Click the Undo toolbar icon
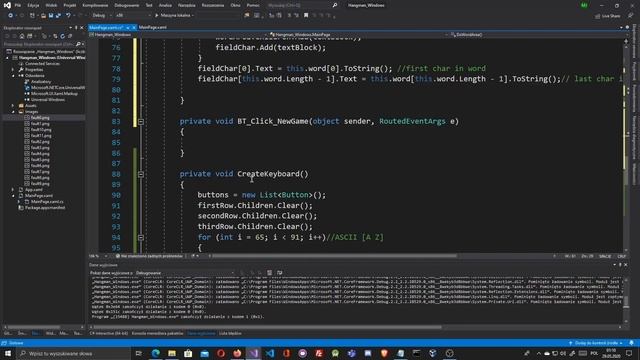 [x=68, y=16]
